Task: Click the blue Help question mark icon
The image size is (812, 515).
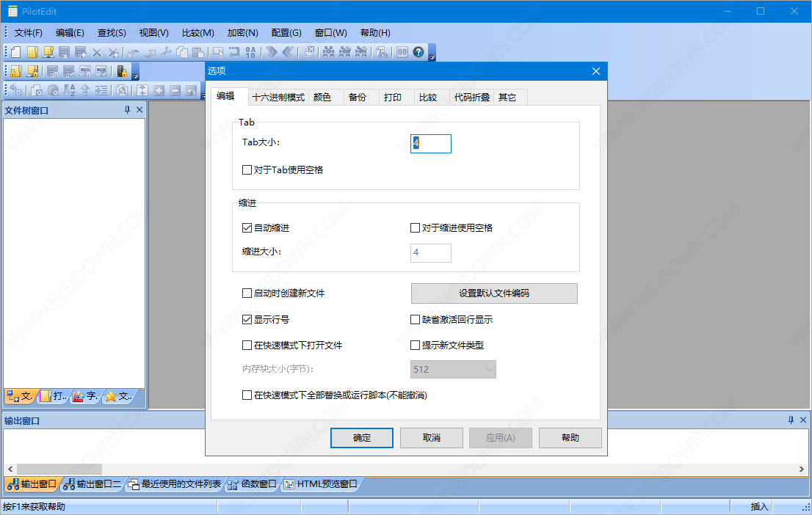Action: tap(418, 52)
